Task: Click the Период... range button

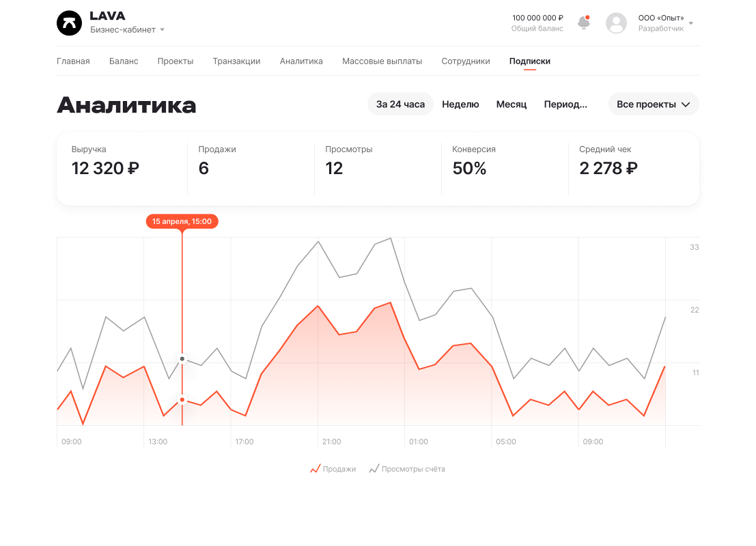Action: 565,104
